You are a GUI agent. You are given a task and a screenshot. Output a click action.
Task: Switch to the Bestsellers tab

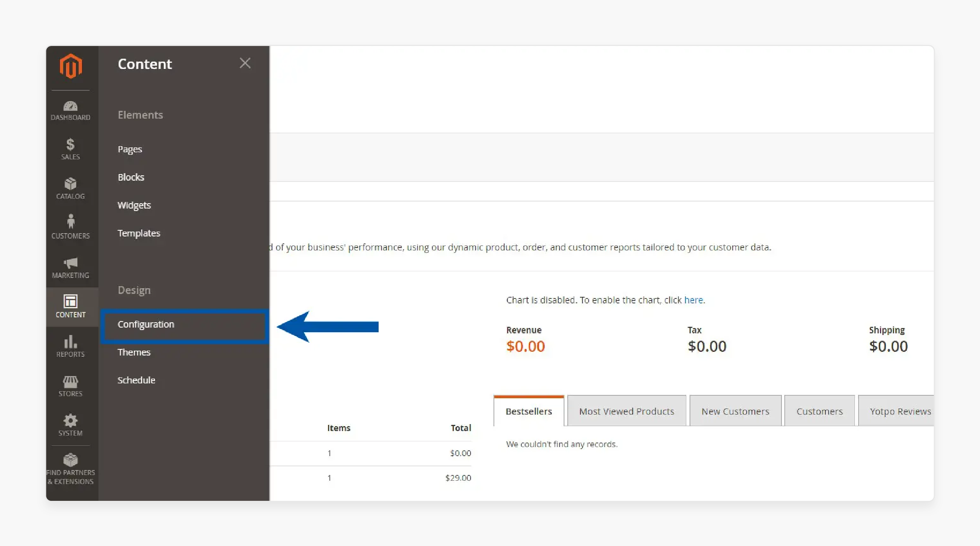coord(529,411)
